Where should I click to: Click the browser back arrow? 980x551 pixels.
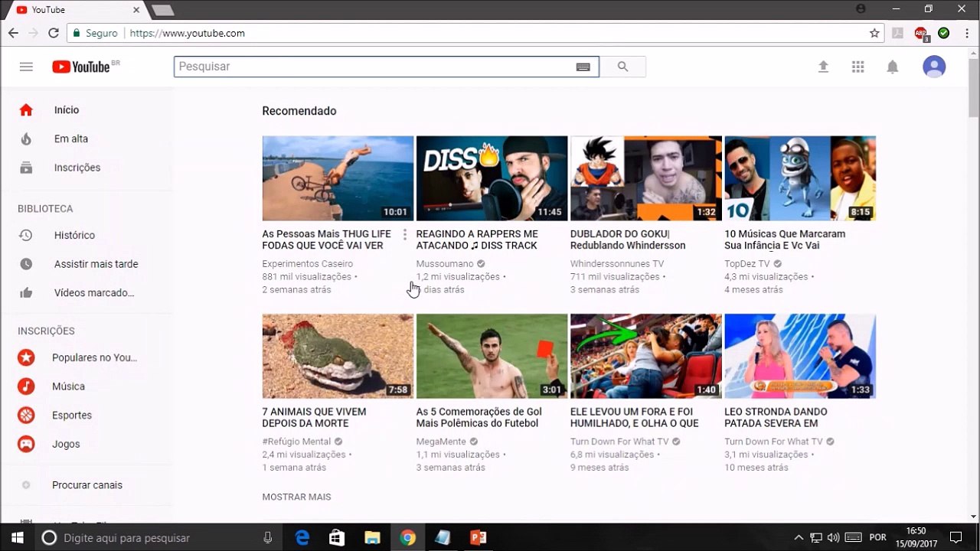pos(13,33)
